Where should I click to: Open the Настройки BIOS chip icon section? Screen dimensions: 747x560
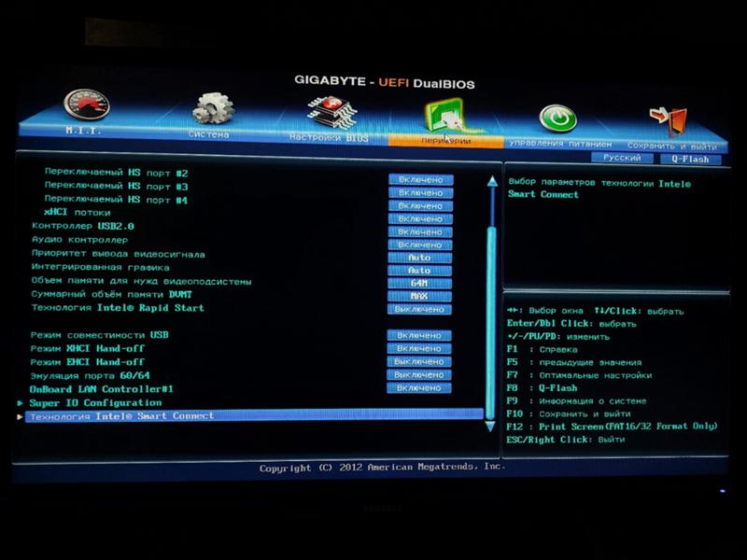tap(332, 113)
